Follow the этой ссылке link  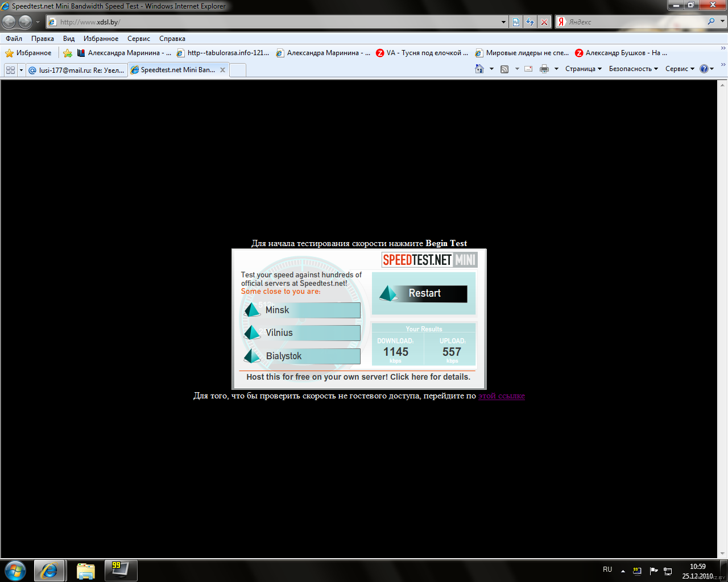click(502, 396)
